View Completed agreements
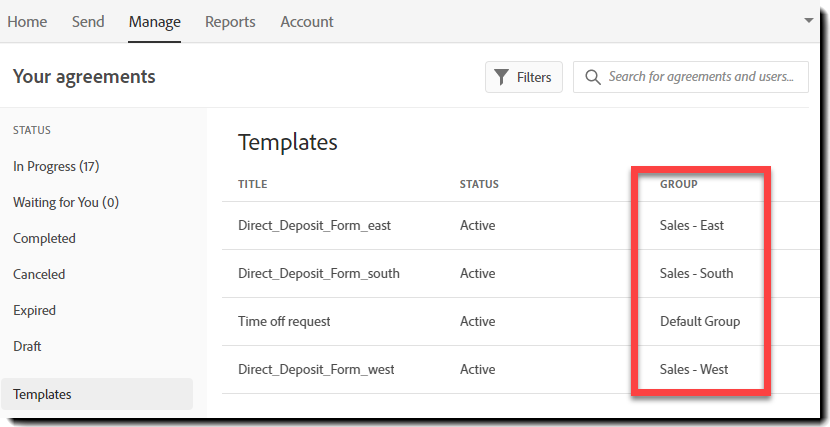 click(x=44, y=238)
